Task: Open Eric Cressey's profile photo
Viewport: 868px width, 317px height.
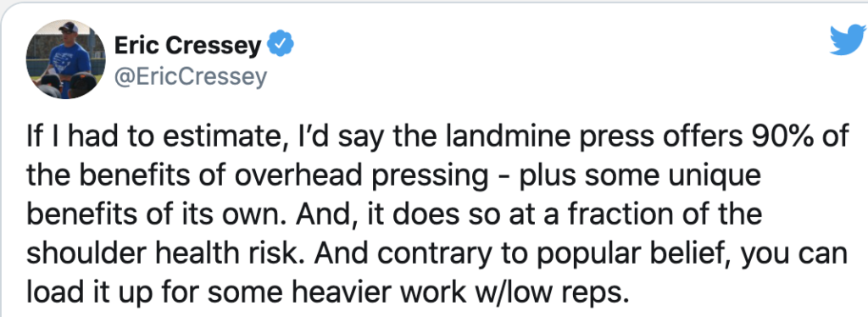Action: (66, 59)
